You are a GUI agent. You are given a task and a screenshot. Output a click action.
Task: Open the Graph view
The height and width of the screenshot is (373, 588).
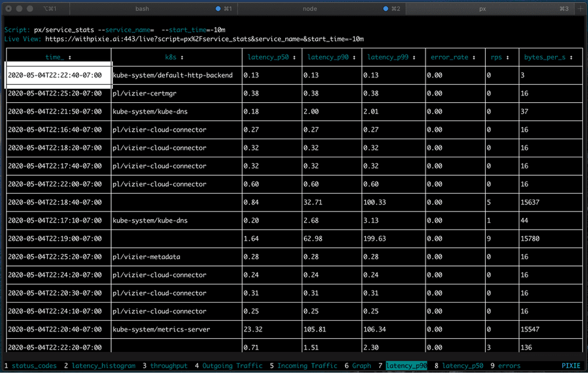[x=362, y=366]
